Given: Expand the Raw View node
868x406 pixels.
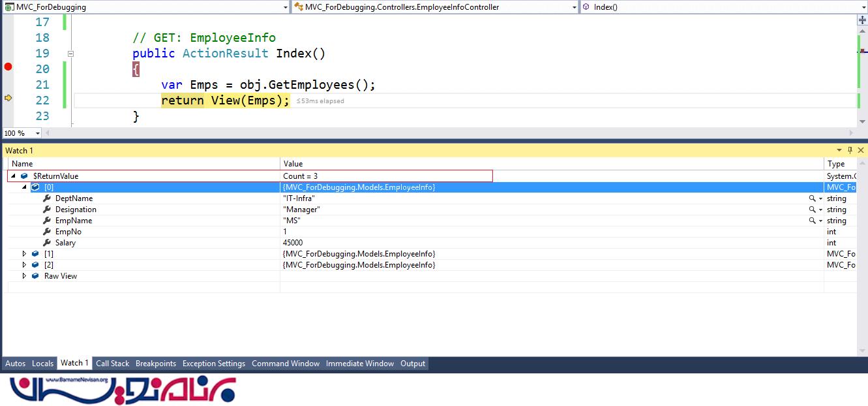Looking at the screenshot, I should (25, 276).
